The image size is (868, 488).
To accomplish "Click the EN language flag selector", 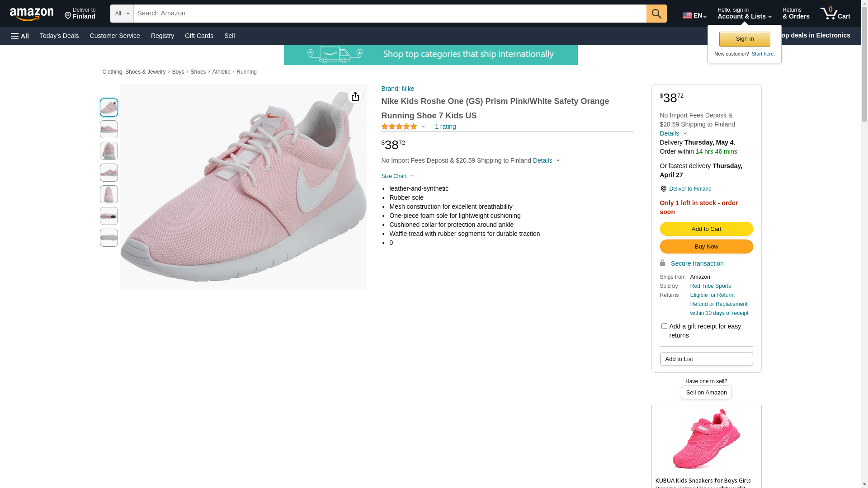I will point(694,15).
